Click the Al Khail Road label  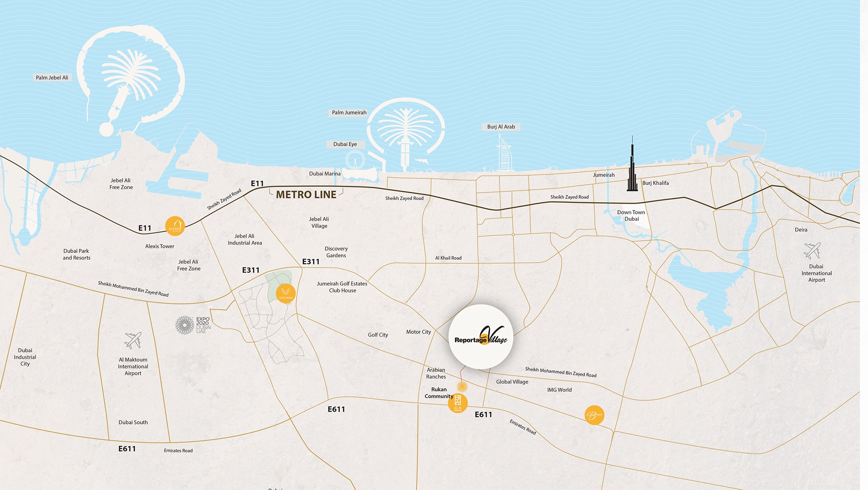tap(448, 258)
